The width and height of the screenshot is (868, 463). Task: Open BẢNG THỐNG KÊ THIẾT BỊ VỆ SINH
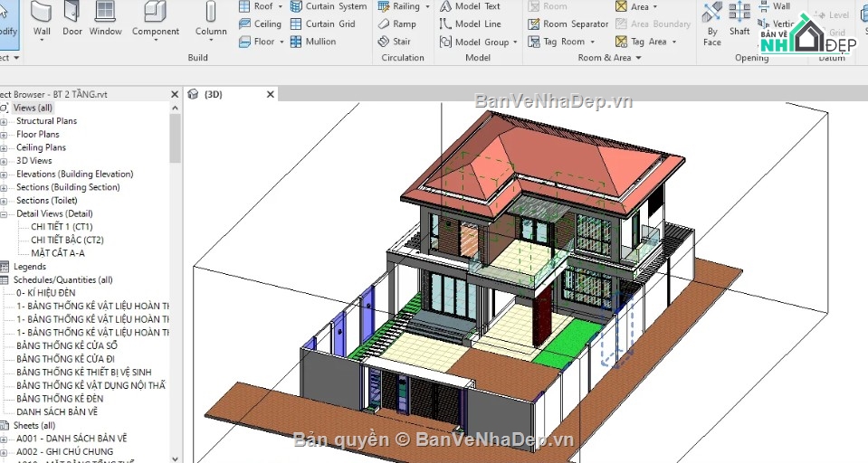click(x=83, y=373)
